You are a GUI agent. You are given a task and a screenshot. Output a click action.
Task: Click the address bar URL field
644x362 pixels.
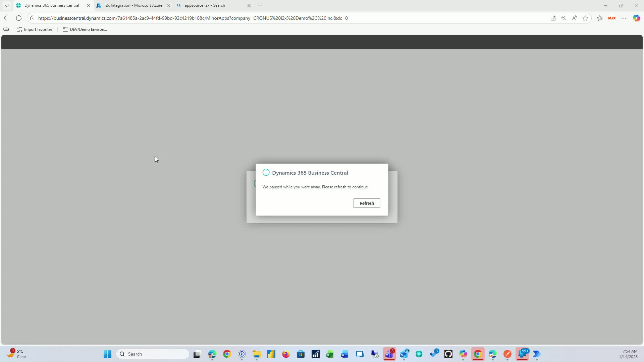(193, 18)
